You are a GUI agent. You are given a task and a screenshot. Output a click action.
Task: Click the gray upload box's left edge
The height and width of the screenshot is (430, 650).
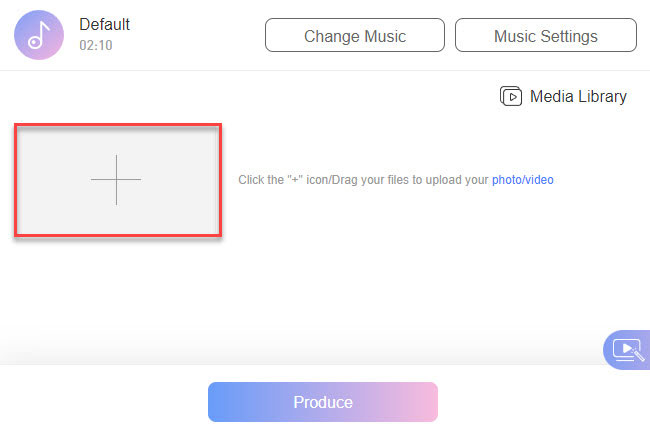click(24, 180)
